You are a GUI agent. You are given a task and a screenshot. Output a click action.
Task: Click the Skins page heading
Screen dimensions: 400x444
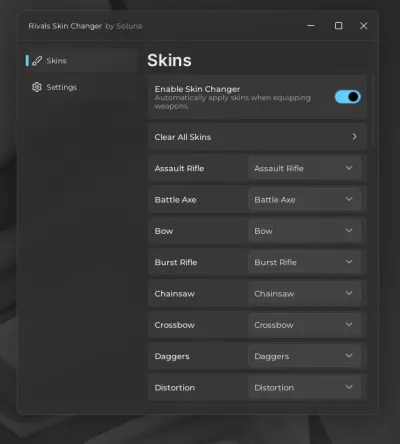coord(169,60)
